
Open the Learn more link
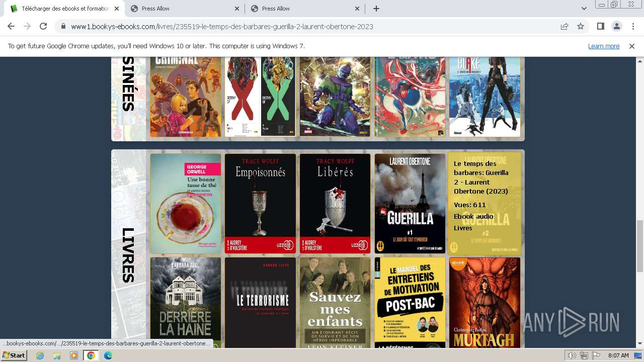click(604, 46)
